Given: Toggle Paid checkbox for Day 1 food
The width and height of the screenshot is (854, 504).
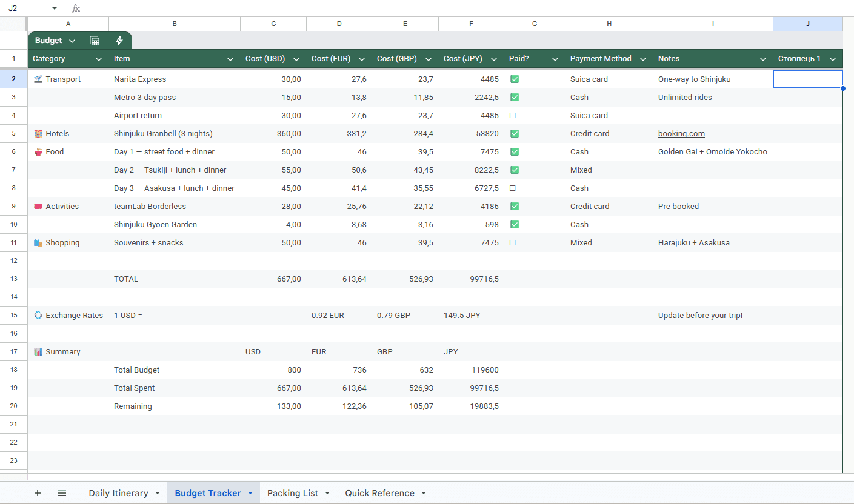Looking at the screenshot, I should (514, 152).
